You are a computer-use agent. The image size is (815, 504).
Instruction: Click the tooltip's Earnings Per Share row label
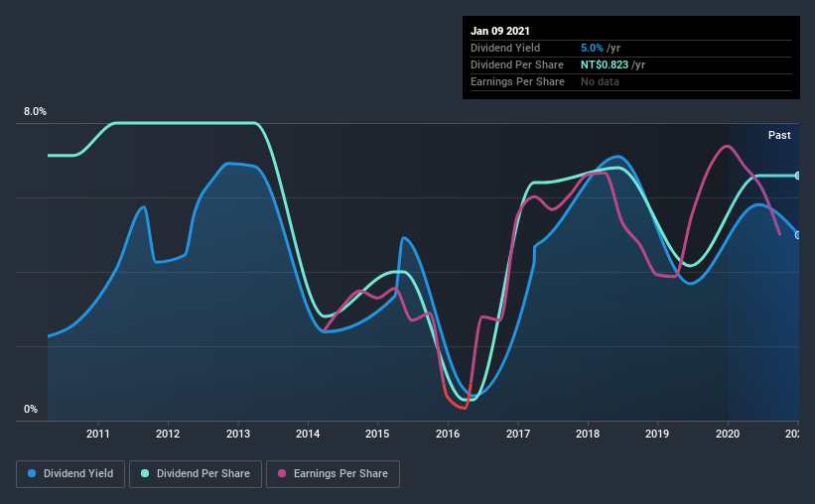pyautogui.click(x=517, y=81)
